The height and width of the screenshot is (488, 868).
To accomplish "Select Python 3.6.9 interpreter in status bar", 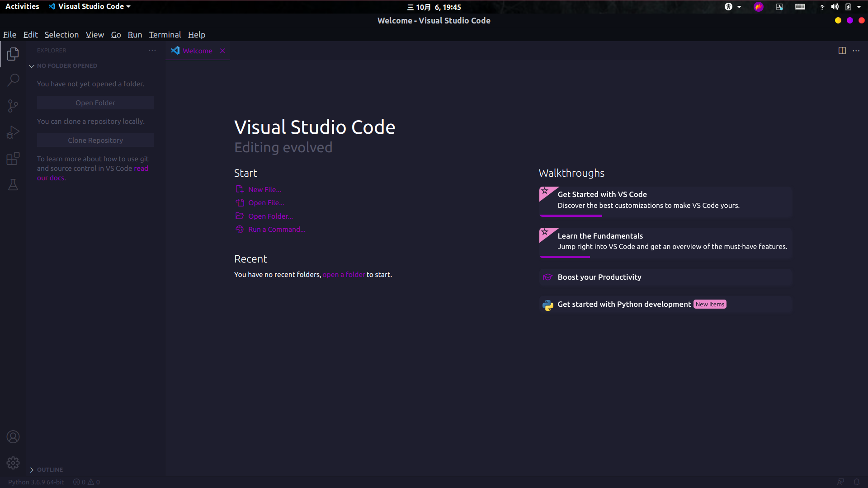I will point(36,482).
